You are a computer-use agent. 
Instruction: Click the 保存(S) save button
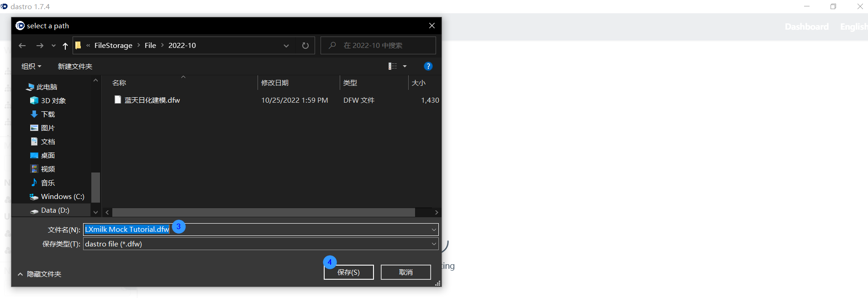[349, 272]
